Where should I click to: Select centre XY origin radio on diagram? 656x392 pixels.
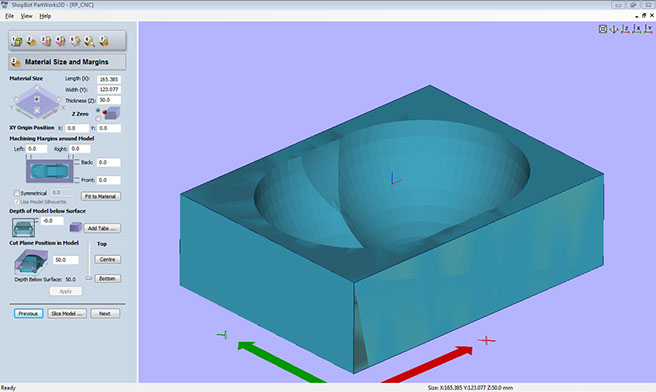(37, 99)
